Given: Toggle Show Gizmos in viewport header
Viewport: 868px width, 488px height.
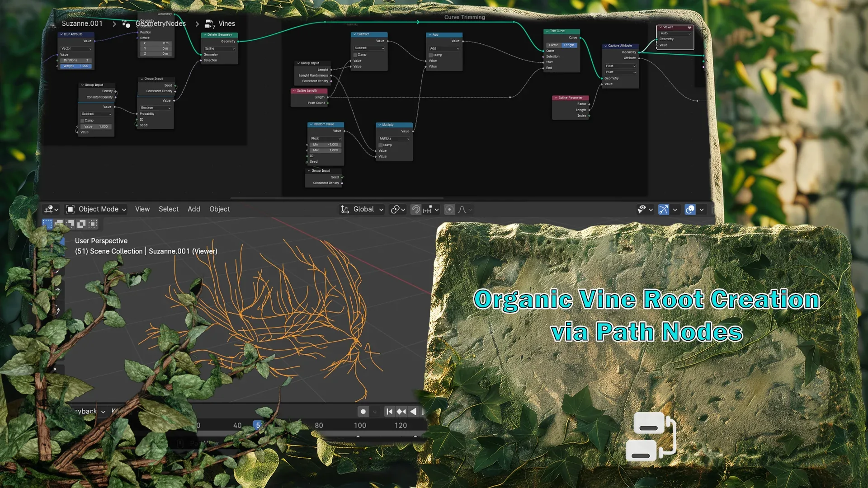Looking at the screenshot, I should 663,209.
